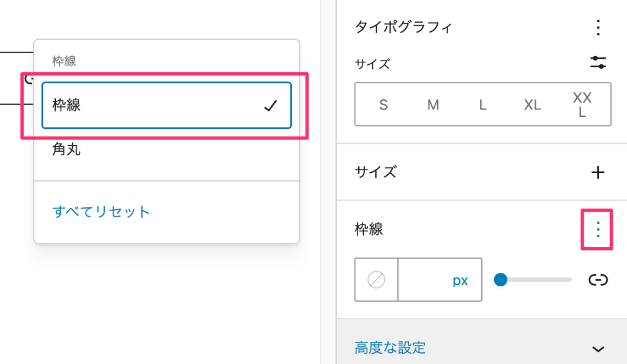
Task: Click すべてリセット link
Action: (x=101, y=212)
